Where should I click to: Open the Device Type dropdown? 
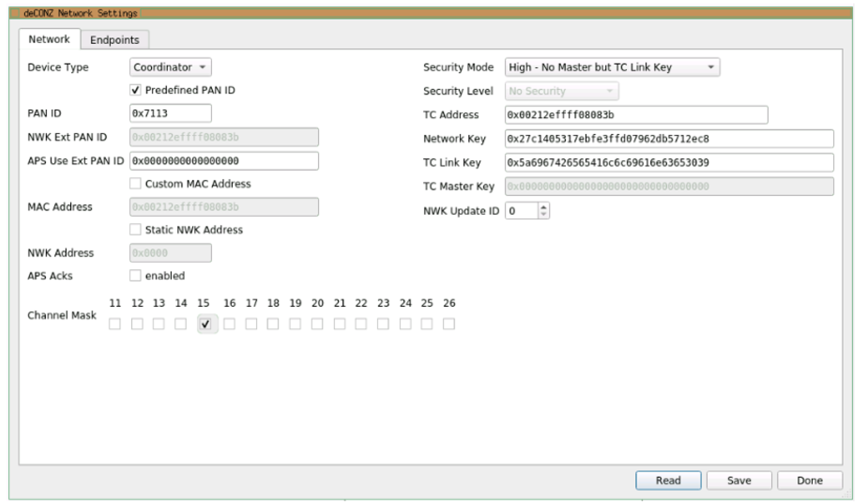point(170,67)
